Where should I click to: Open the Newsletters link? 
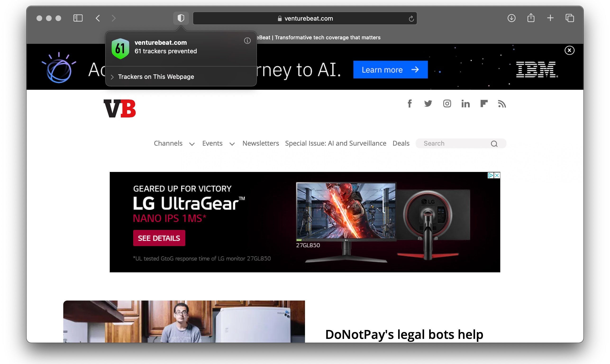(x=261, y=143)
